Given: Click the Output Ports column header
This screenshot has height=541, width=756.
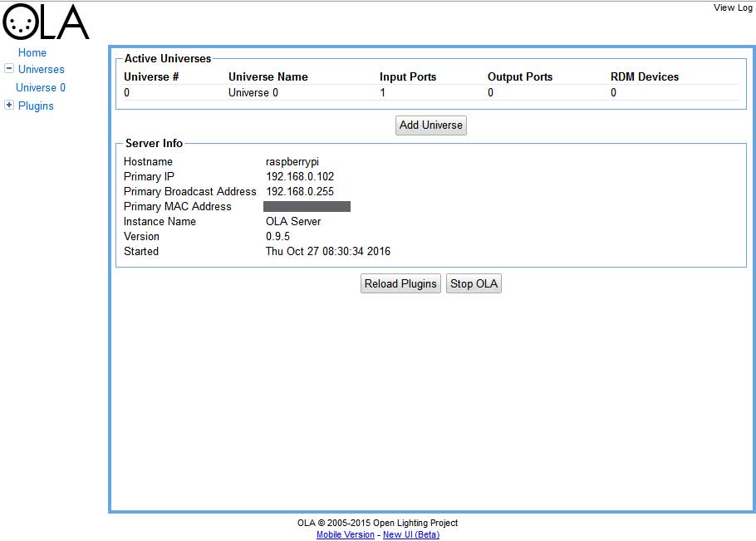Looking at the screenshot, I should click(519, 77).
